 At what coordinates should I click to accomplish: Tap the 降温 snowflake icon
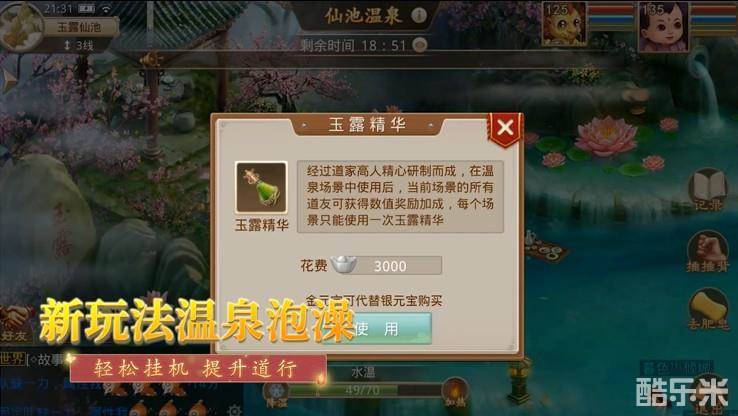click(x=276, y=392)
